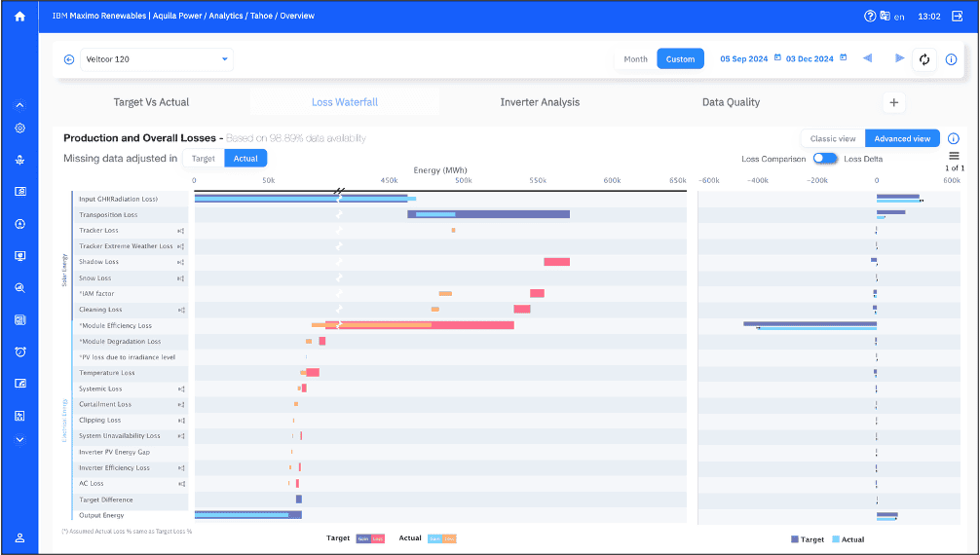Open the Data Quality tab
Screen dimensions: 980x555
pyautogui.click(x=731, y=102)
